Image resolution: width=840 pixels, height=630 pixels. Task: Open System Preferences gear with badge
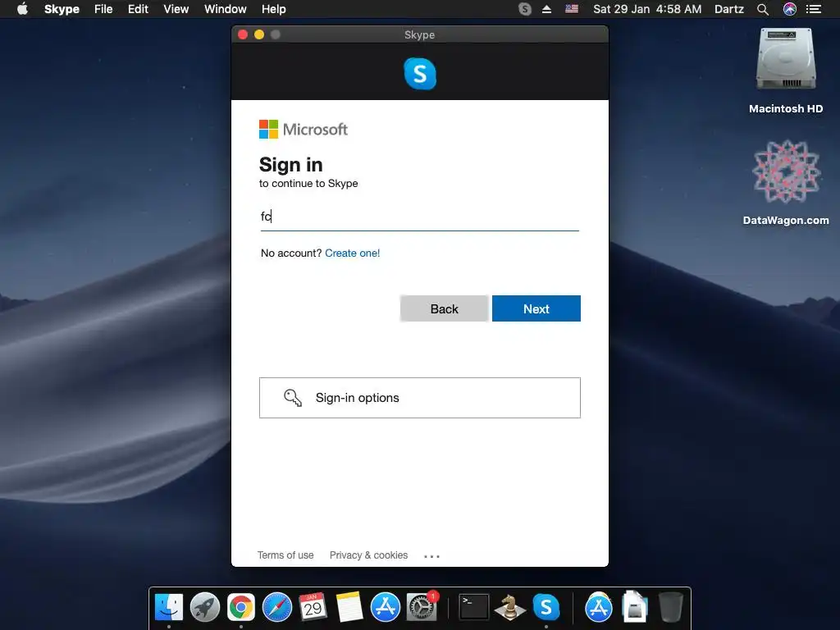[x=421, y=608]
